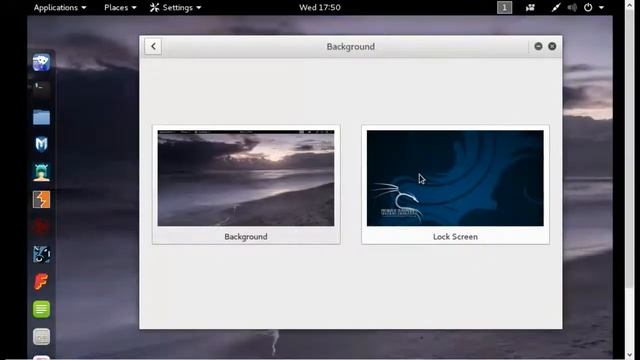
Task: Go back using the Background window's arrow
Action: coord(153,47)
